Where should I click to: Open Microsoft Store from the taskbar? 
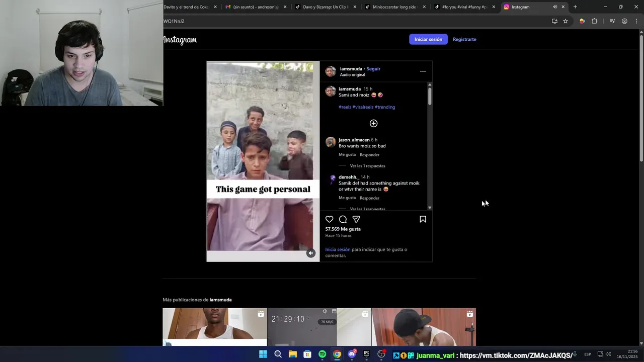(x=307, y=354)
